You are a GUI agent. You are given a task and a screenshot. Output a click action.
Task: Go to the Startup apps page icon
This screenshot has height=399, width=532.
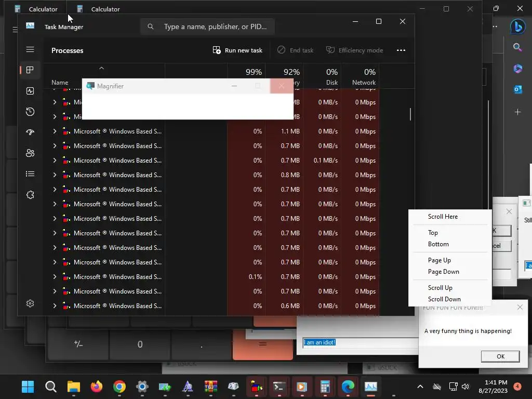click(x=30, y=132)
